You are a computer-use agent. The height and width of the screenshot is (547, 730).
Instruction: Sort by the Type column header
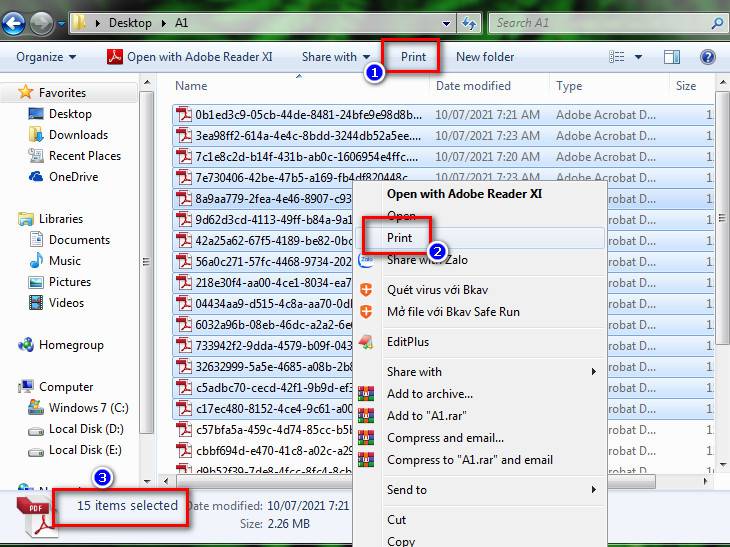tap(569, 86)
